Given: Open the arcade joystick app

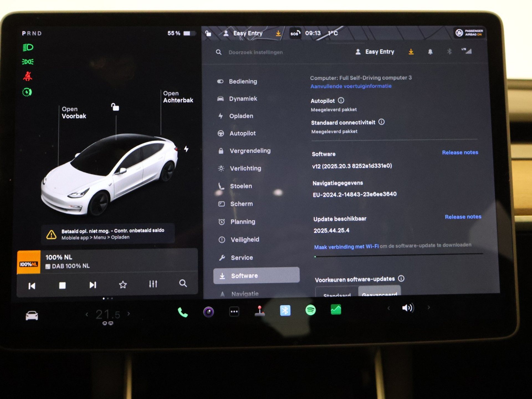Looking at the screenshot, I should click(260, 311).
